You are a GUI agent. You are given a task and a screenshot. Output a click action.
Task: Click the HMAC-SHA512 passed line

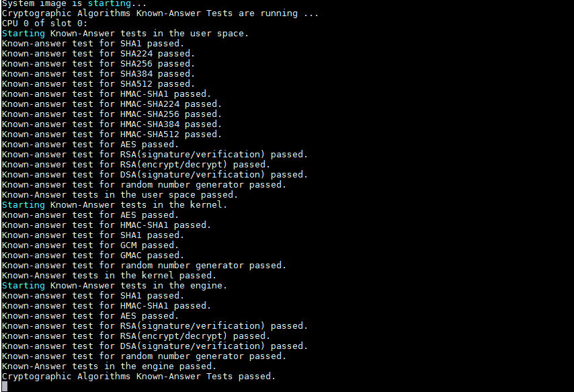(x=112, y=134)
